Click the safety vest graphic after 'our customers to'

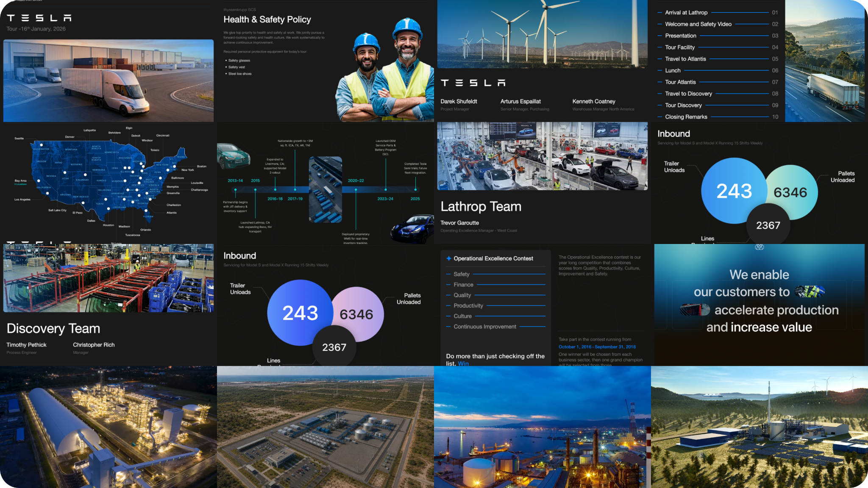[810, 291]
